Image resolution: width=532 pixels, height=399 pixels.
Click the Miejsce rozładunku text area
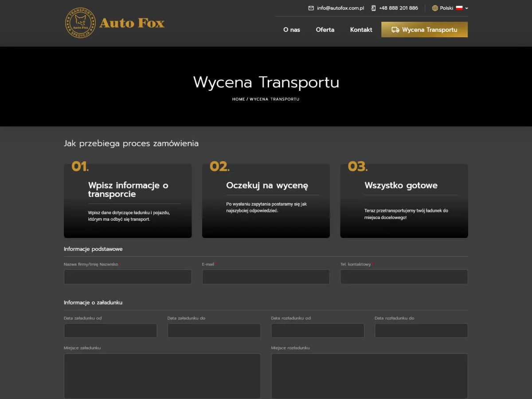(369, 376)
